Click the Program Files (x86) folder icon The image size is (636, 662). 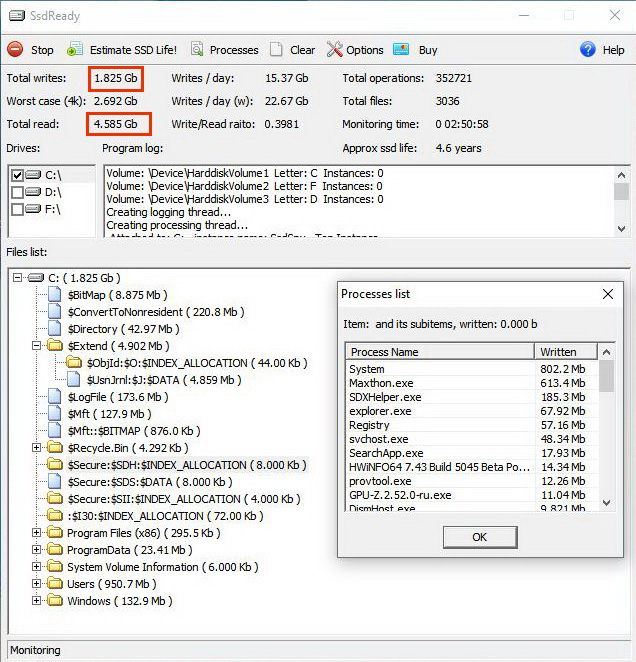[x=54, y=533]
